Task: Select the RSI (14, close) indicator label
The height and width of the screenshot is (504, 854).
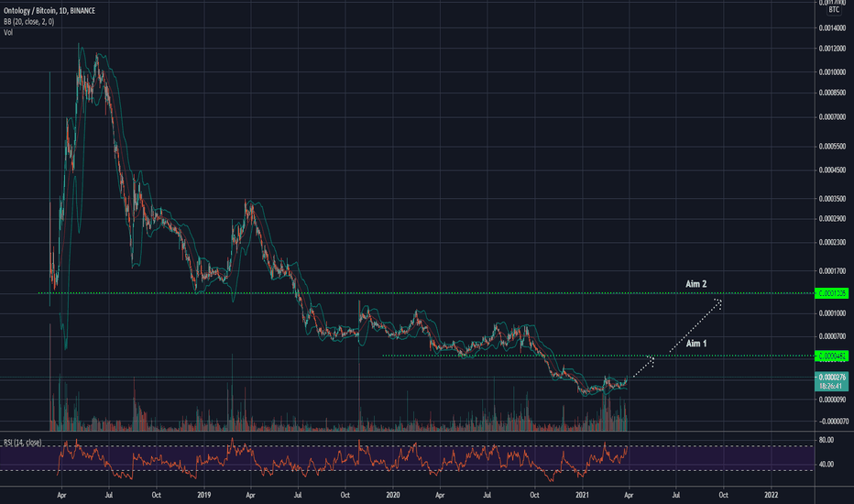Action: coord(23,443)
